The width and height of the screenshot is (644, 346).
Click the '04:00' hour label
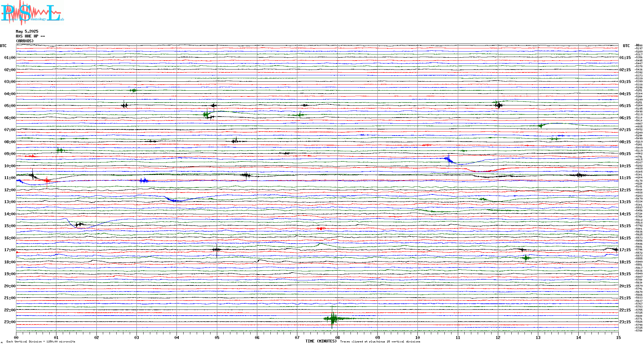tap(10, 94)
